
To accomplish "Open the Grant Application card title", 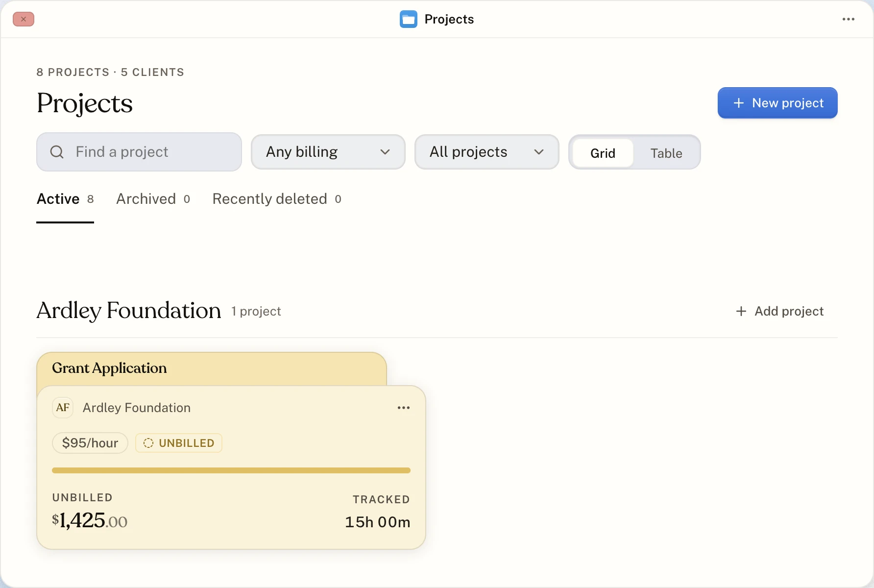I will [x=109, y=368].
